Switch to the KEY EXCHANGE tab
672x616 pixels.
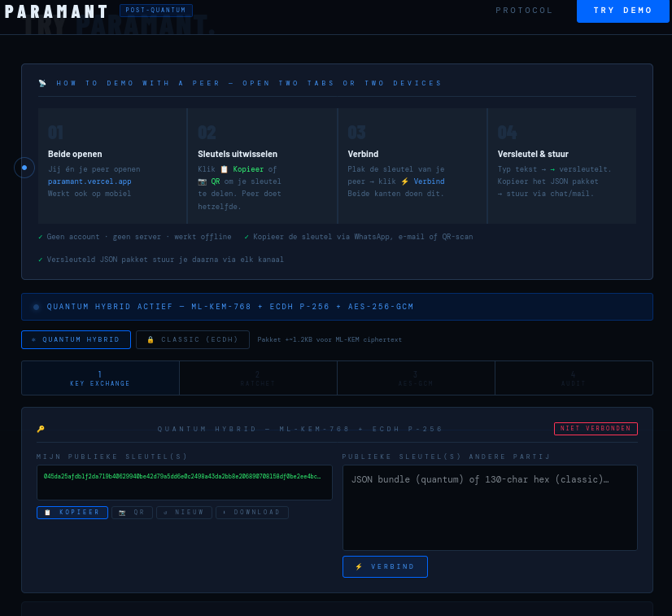tap(100, 378)
